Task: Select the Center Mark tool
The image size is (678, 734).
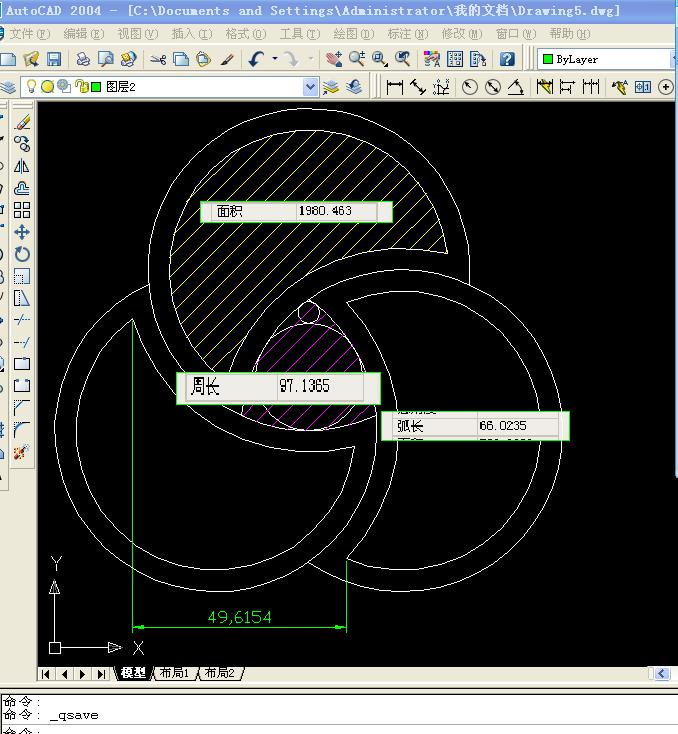Action: coord(666,87)
